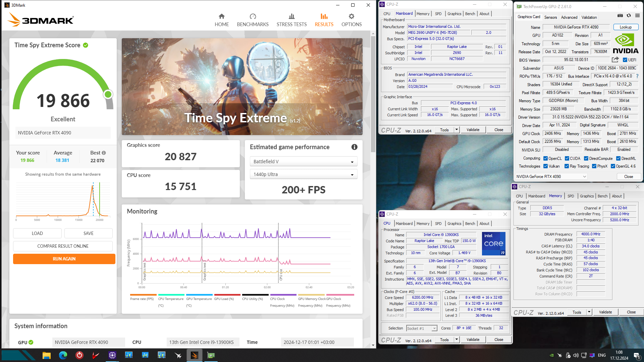Toggle the Ray Tracing checkbox
The height and width of the screenshot is (362, 644).
click(x=567, y=166)
